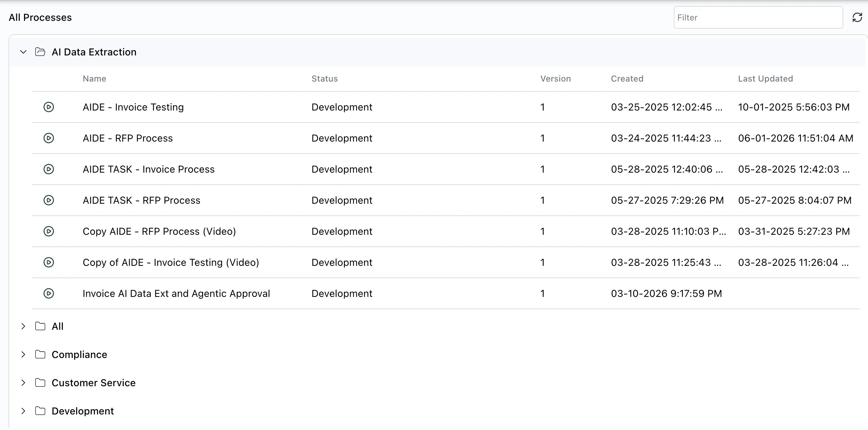Open AIDE TASK - RFP Process name
The image size is (868, 430).
[x=141, y=200]
